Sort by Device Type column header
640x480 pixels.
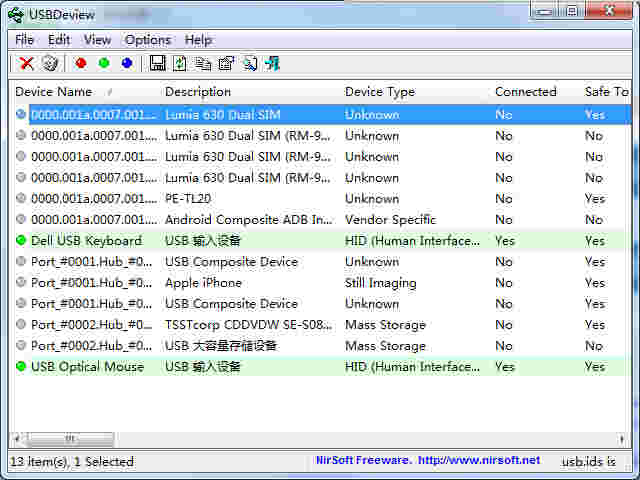pyautogui.click(x=380, y=92)
